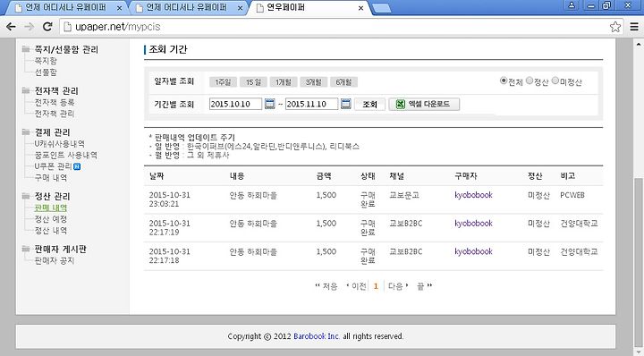Viewport: 644px width, 356px height.
Task: Switch to the first 언제 어디서나 유페이퍼 tab
Action: tap(65, 7)
